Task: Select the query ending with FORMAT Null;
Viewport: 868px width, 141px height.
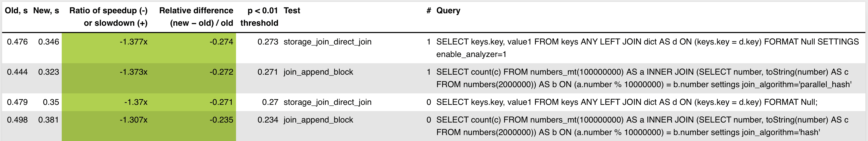Action: click(x=627, y=102)
